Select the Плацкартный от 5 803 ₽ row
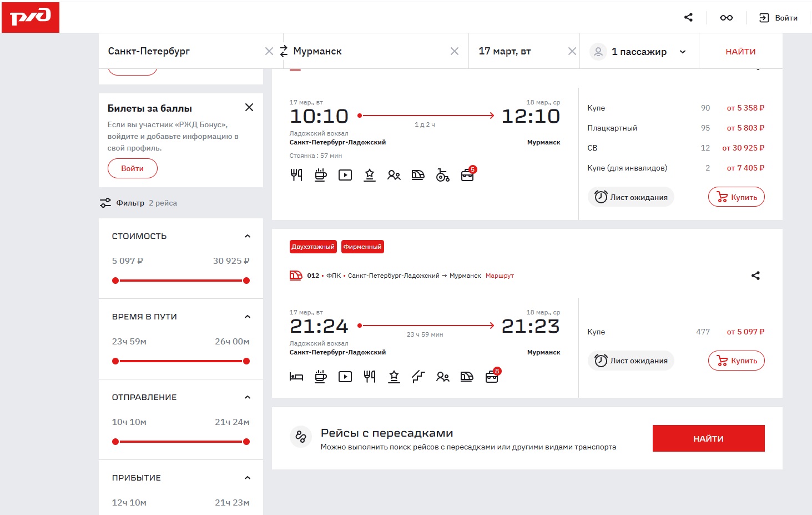The height and width of the screenshot is (515, 812). click(x=676, y=128)
